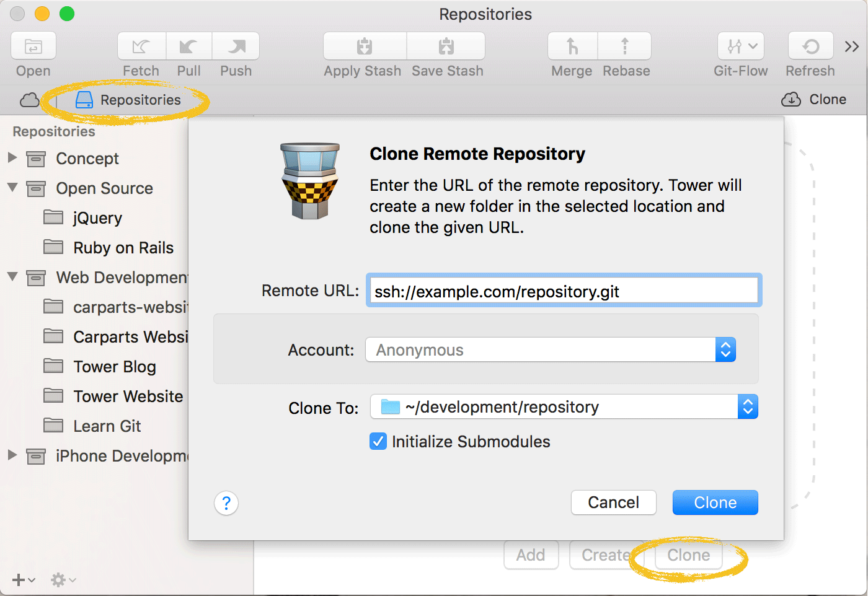Open the cloud services view icon
The width and height of the screenshot is (868, 596).
[x=30, y=100]
